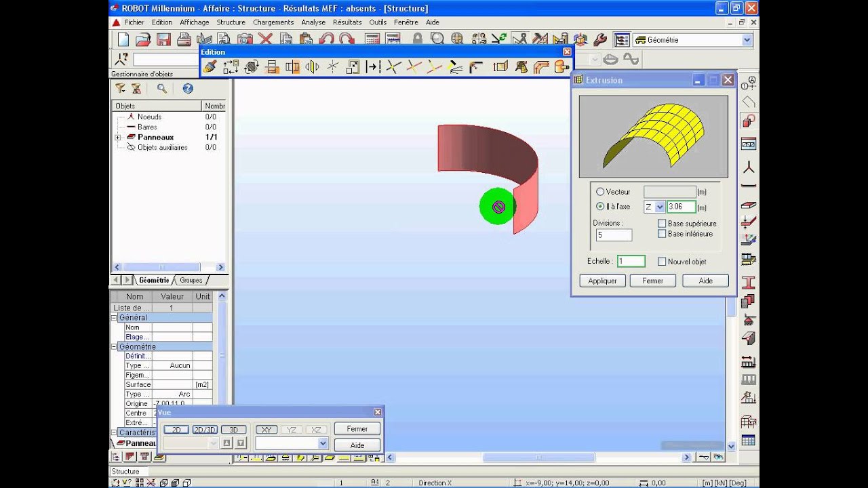Viewport: 868px width, 488px height.
Task: Select the paintbrush tool in the Edition toolbar
Action: tap(210, 66)
